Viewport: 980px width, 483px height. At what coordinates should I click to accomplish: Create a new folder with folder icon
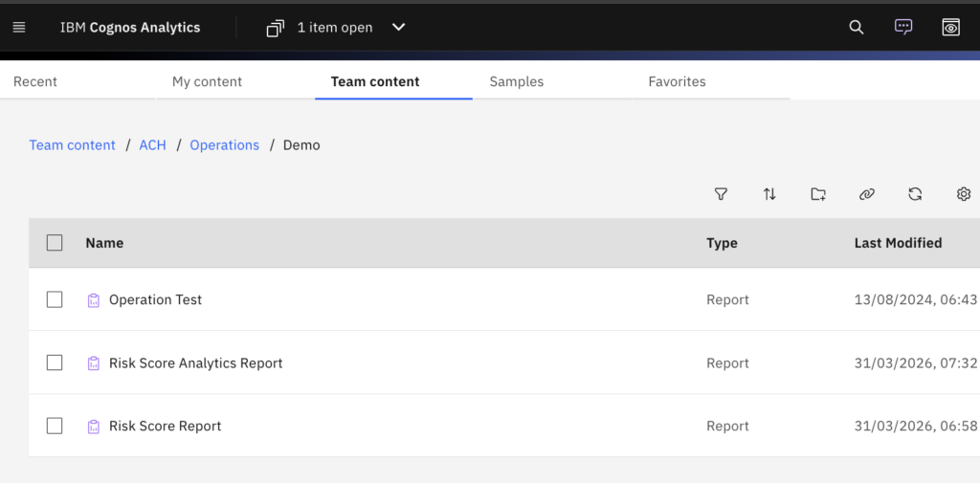coord(818,194)
